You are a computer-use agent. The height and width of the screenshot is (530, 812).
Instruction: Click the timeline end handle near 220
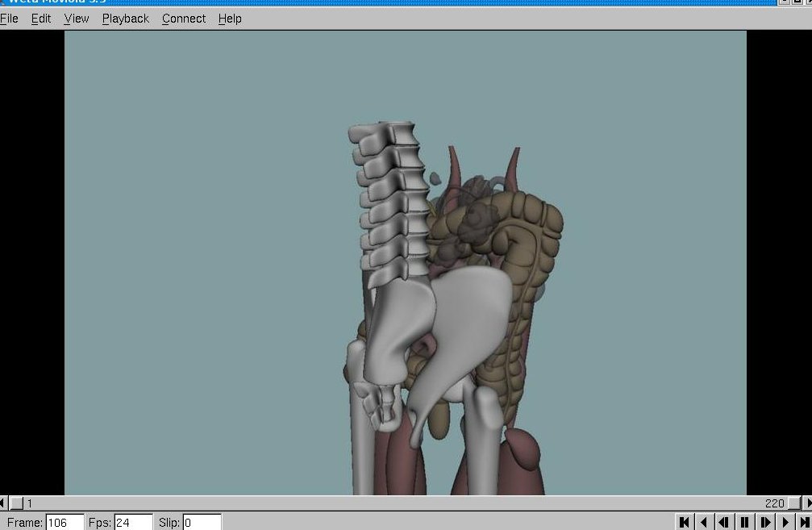(794, 503)
